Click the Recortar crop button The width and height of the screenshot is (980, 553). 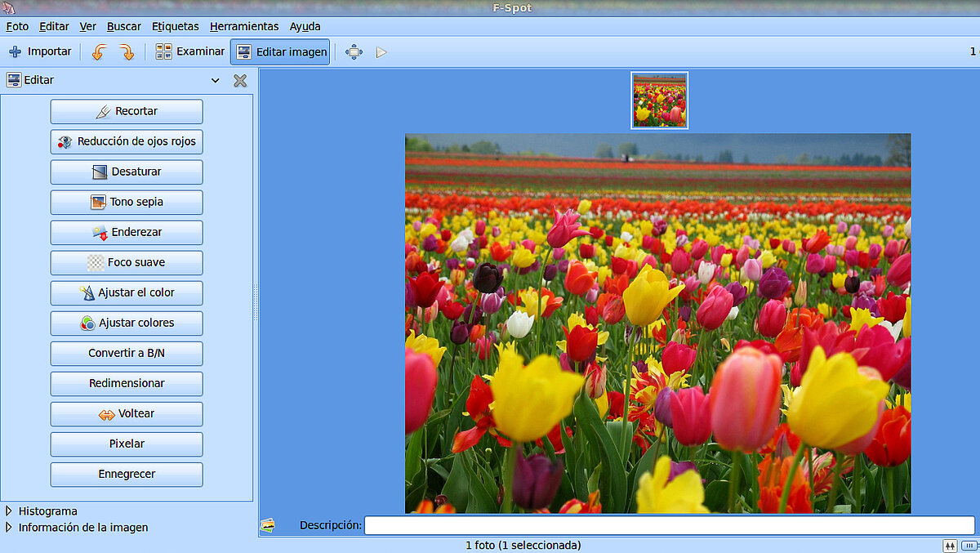127,111
